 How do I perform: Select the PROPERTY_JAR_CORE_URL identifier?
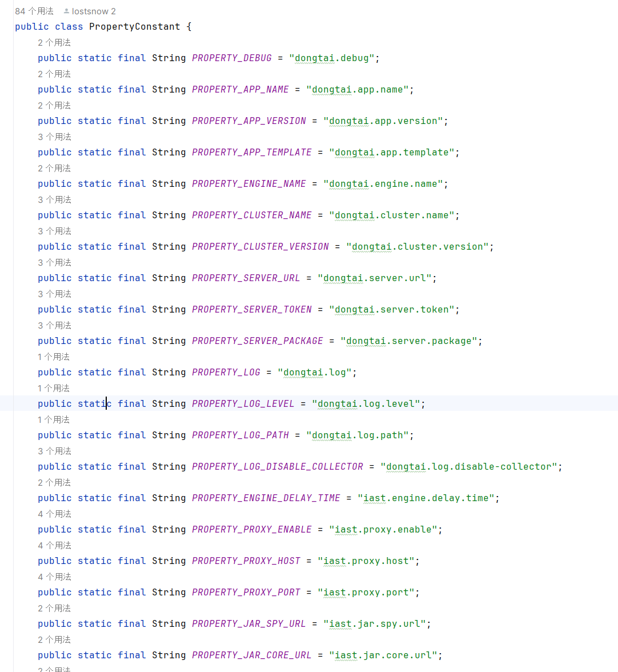coord(251,655)
